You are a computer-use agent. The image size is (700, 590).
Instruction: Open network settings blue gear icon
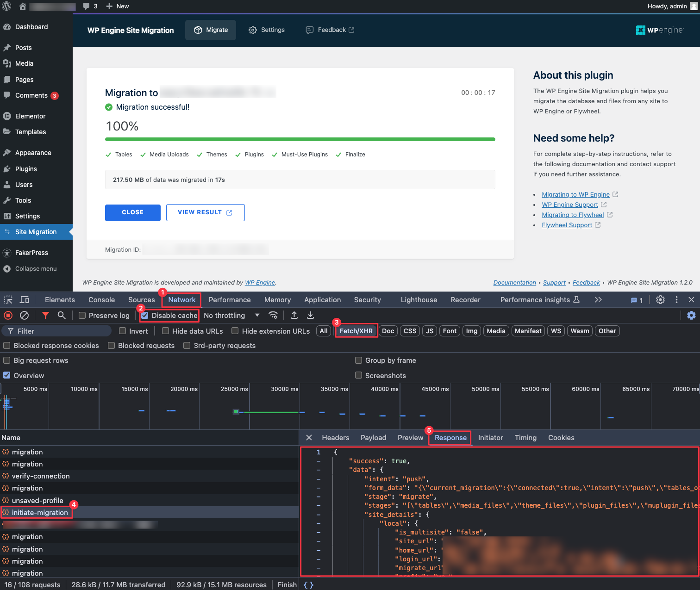click(691, 316)
